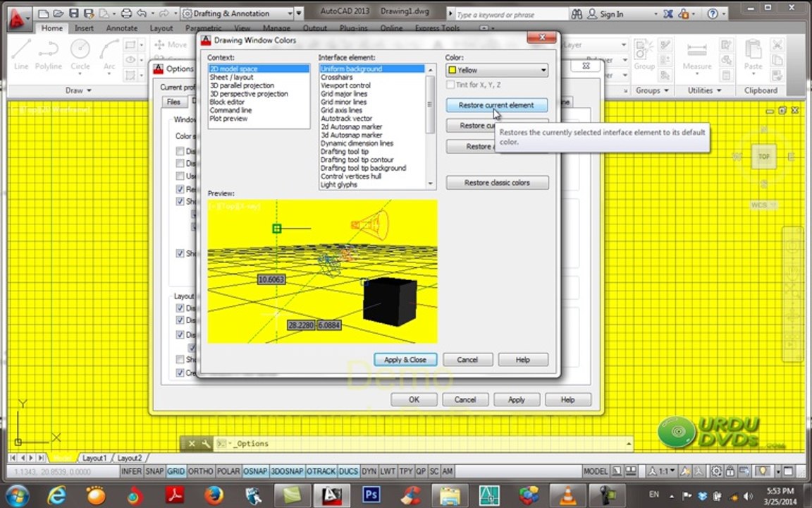Click the Help question mark icon

click(x=713, y=14)
